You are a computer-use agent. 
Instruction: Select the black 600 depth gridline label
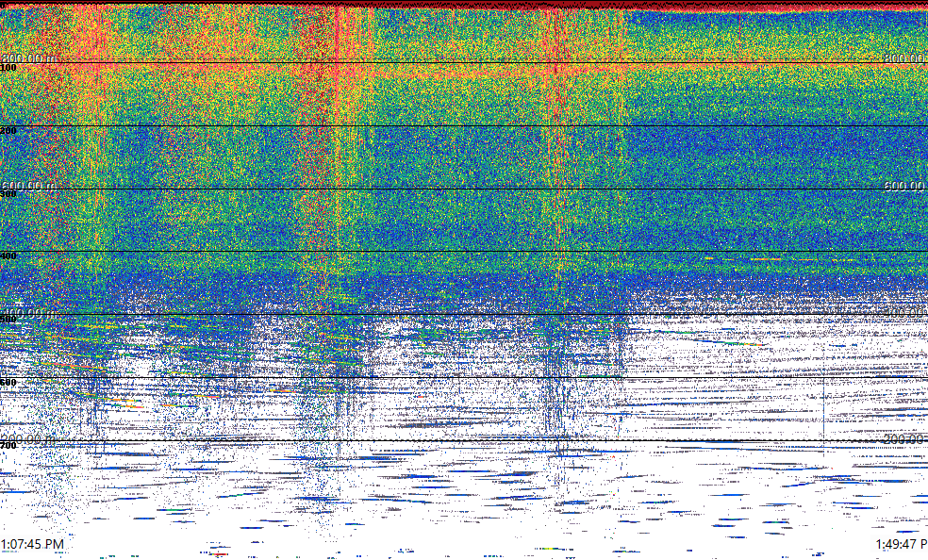(8, 383)
